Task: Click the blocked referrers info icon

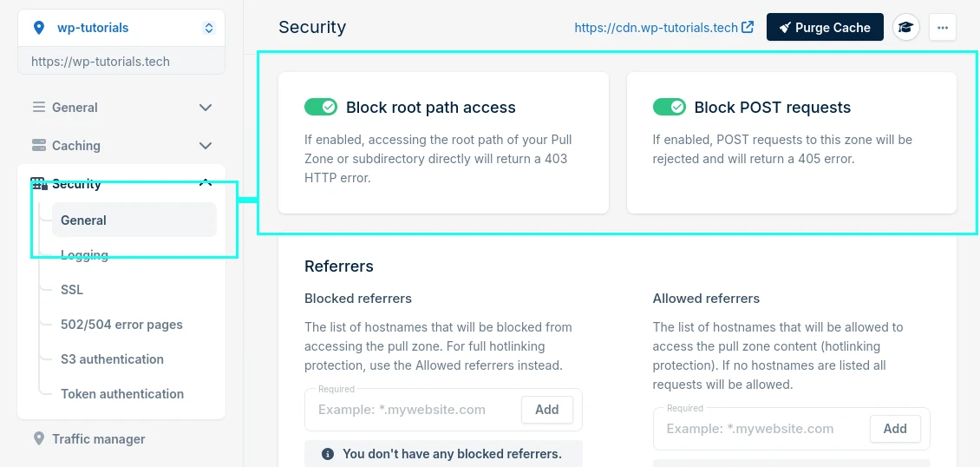Action: pyautogui.click(x=328, y=454)
